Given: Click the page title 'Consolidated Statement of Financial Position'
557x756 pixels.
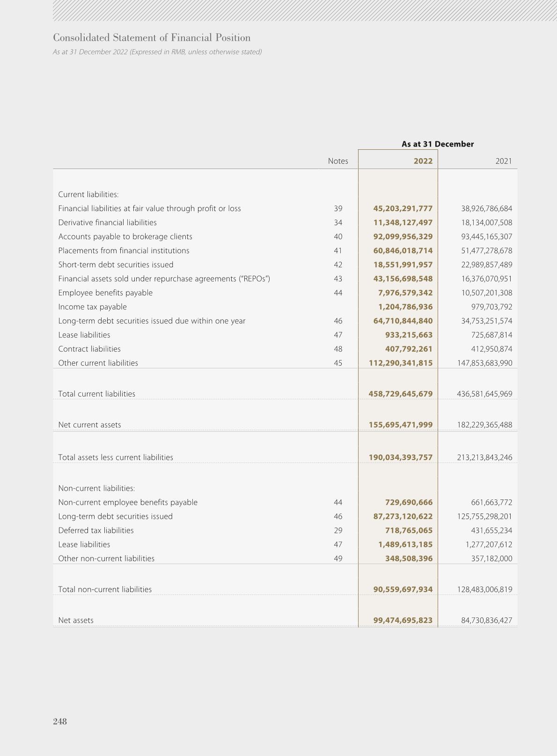Looking at the screenshot, I should pyautogui.click(x=152, y=38).
